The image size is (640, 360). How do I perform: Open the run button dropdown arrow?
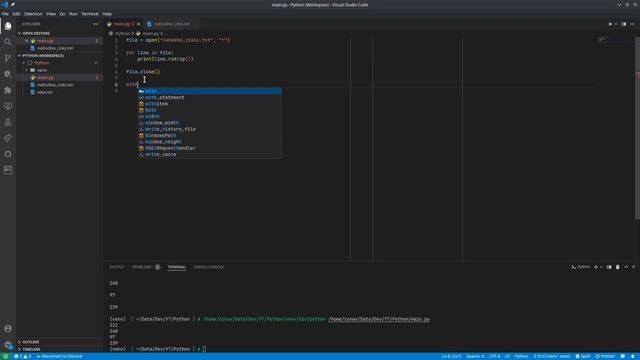[x=616, y=24]
